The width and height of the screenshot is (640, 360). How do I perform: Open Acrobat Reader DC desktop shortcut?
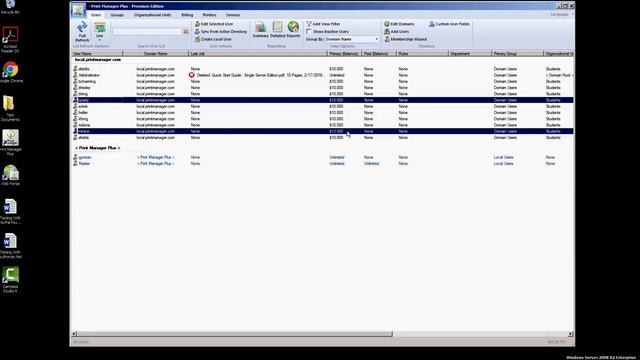[x=10, y=40]
